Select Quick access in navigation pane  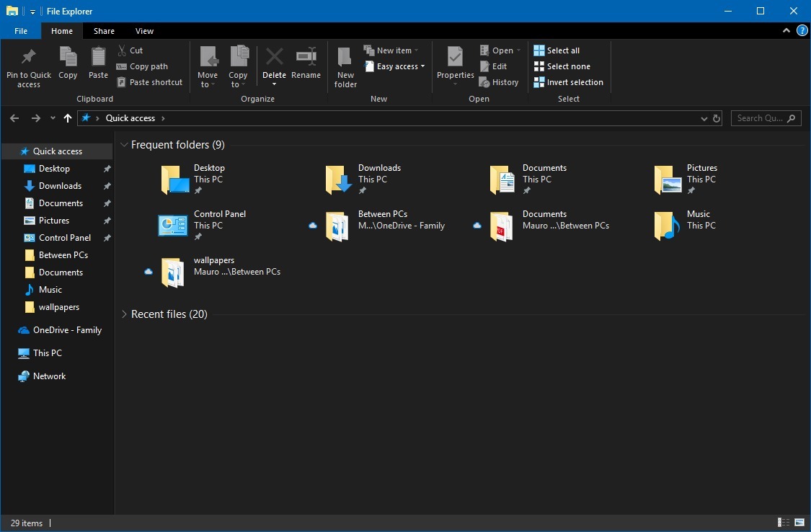(x=57, y=151)
